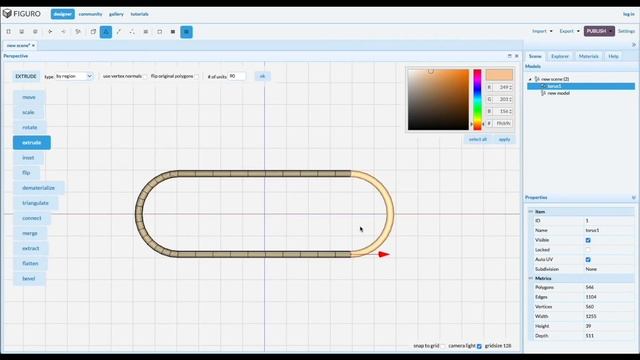Click the select all button
Image resolution: width=640 pixels, height=360 pixels.
(478, 140)
